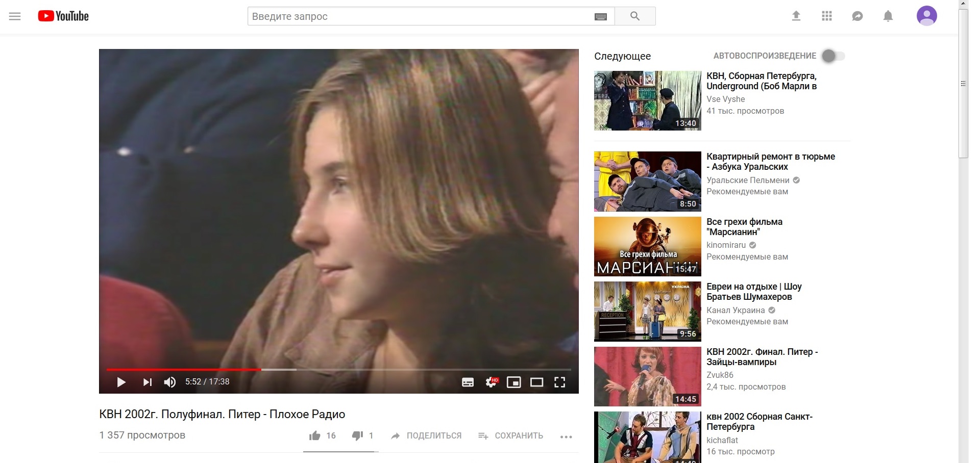Viewport: 980px width, 463px height.
Task: Open title Квартирный ремонт в тюрьме
Action: coord(771,162)
